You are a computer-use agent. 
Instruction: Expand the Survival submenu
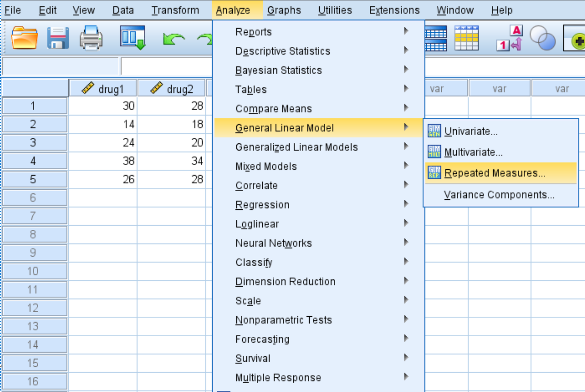(x=319, y=359)
